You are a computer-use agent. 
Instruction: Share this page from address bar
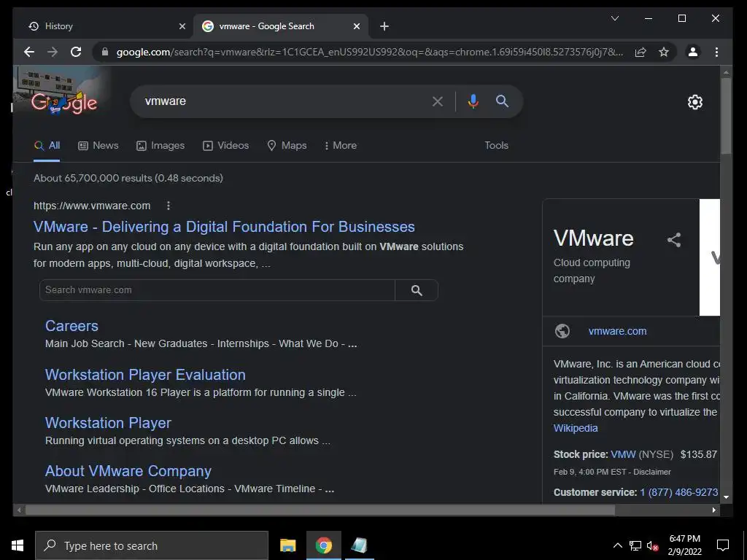(x=640, y=52)
